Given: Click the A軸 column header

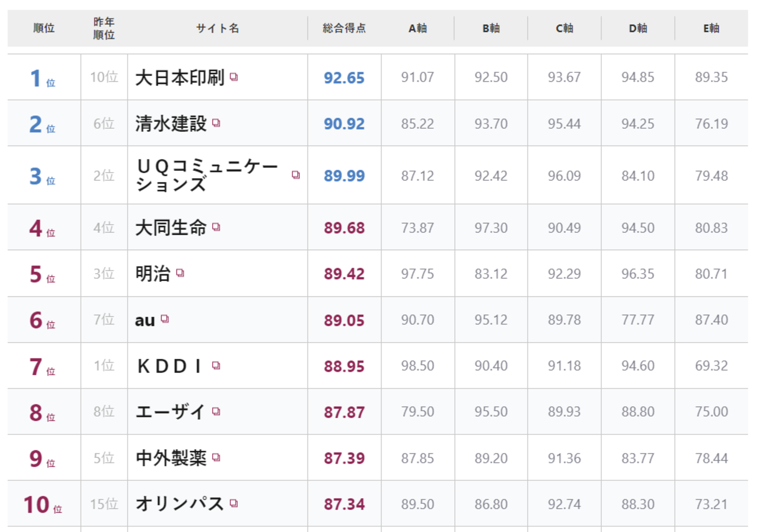Looking at the screenshot, I should [418, 28].
